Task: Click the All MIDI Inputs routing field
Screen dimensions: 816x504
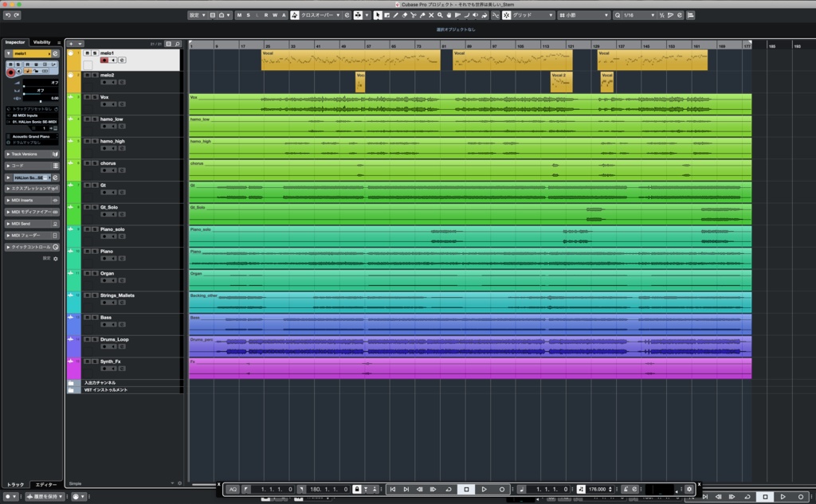Action: 32,115
